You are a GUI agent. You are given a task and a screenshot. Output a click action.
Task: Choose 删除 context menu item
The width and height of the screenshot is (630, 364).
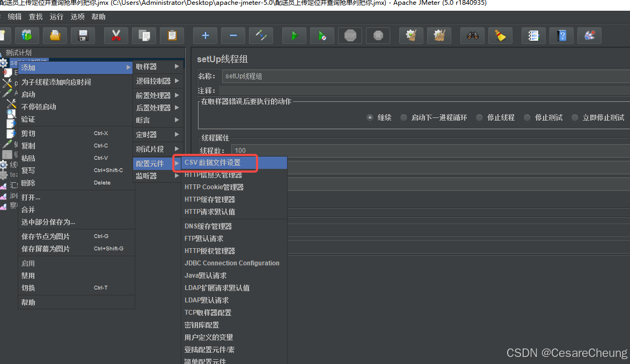(76, 183)
